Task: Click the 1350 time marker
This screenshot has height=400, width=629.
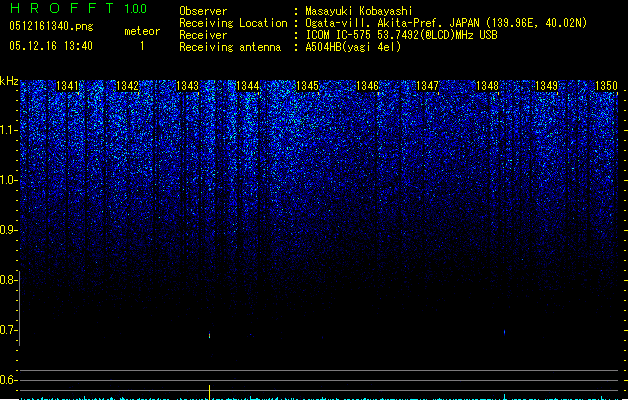Action: point(606,86)
